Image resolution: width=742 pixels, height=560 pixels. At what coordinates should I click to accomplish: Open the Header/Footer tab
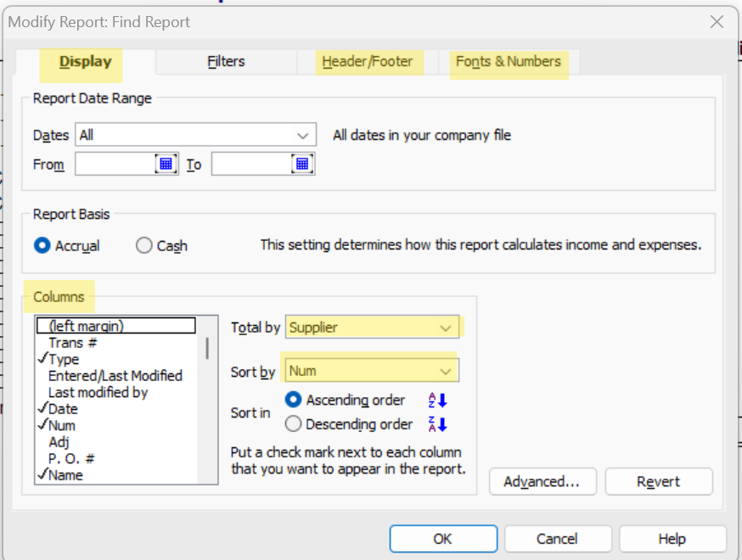click(368, 61)
